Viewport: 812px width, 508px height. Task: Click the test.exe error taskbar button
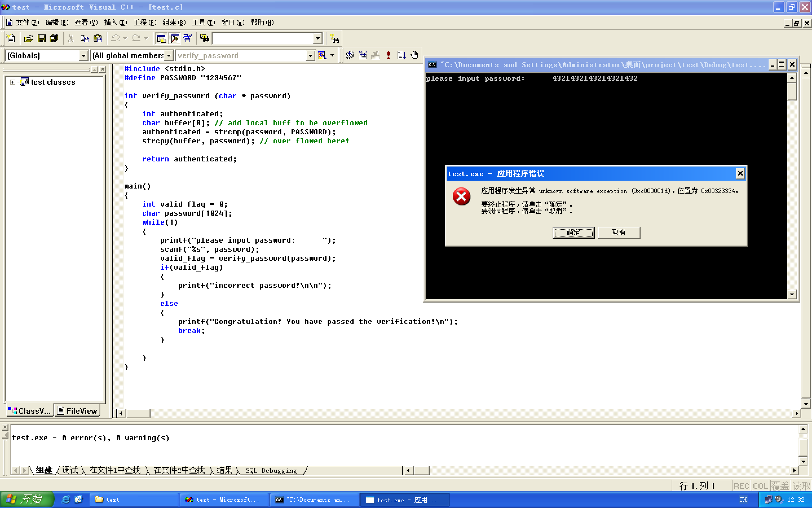pyautogui.click(x=404, y=500)
